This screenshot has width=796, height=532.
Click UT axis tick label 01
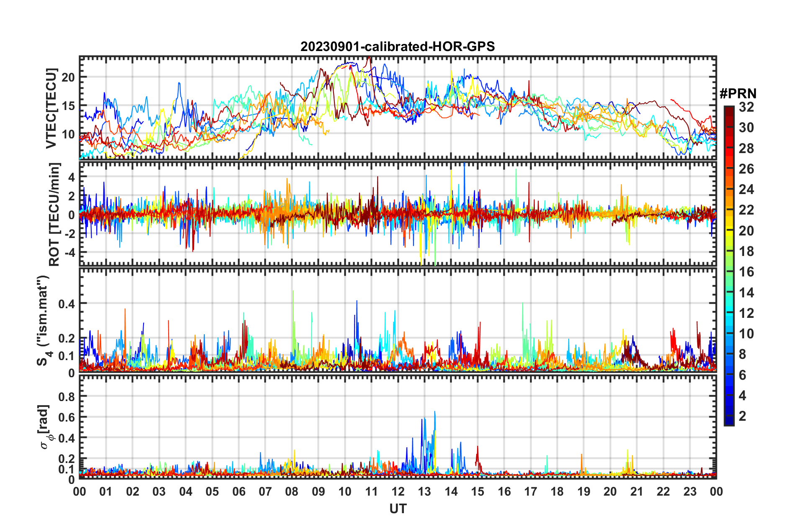click(x=106, y=491)
